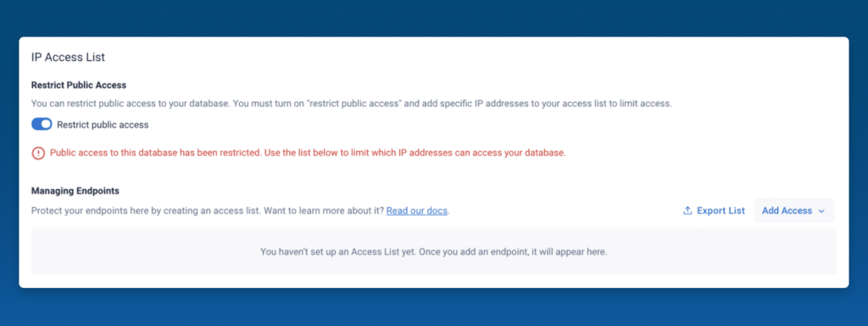Open the 'Read our docs' link

tap(417, 211)
